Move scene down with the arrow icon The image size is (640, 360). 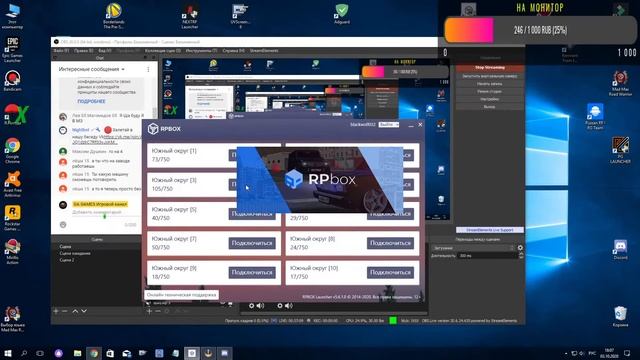84,311
